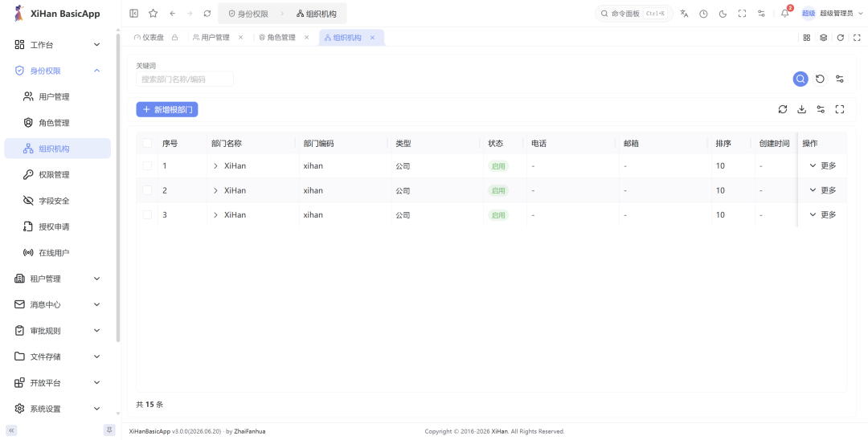Expand the 系统设置 sidebar menu

(58, 409)
